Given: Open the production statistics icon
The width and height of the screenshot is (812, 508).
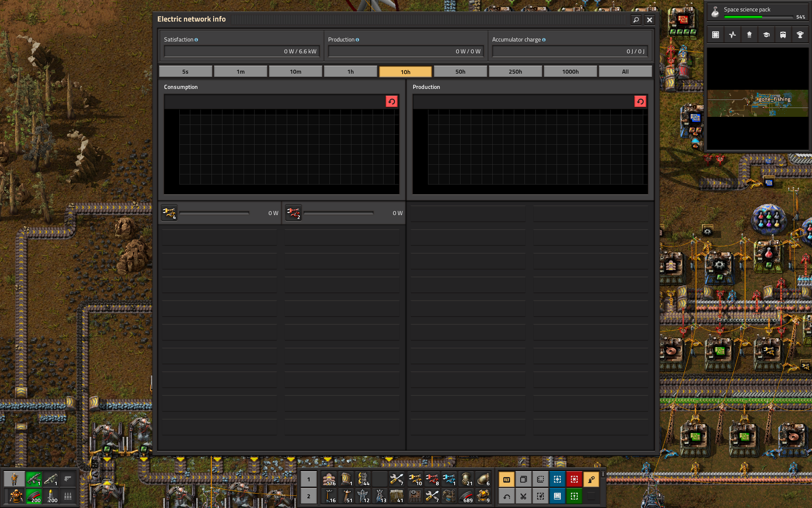Looking at the screenshot, I should (x=732, y=35).
